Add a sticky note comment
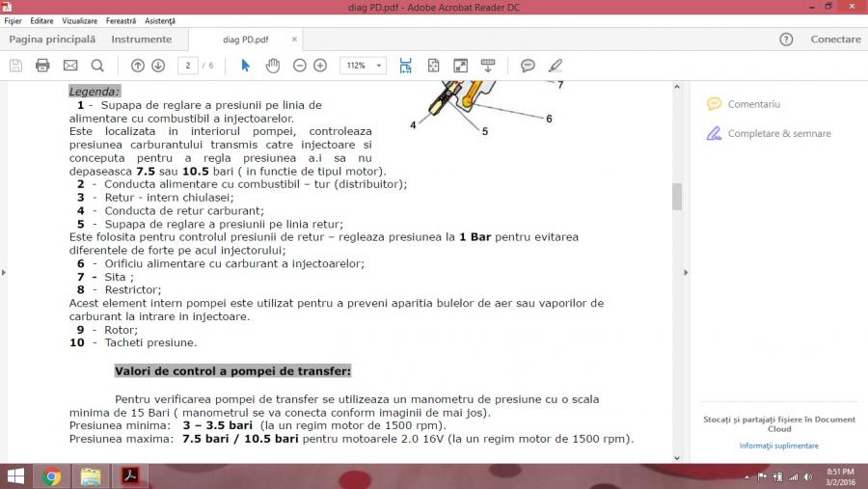The image size is (868, 489). point(528,66)
